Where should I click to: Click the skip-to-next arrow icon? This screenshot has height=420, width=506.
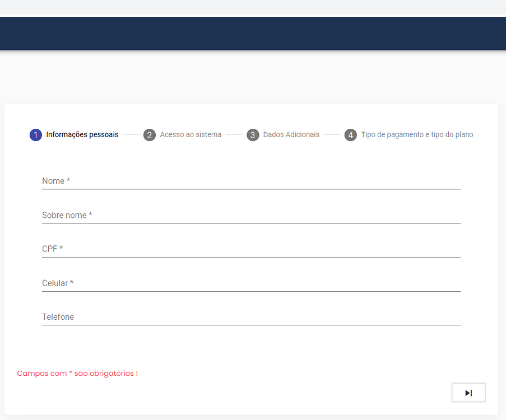468,392
